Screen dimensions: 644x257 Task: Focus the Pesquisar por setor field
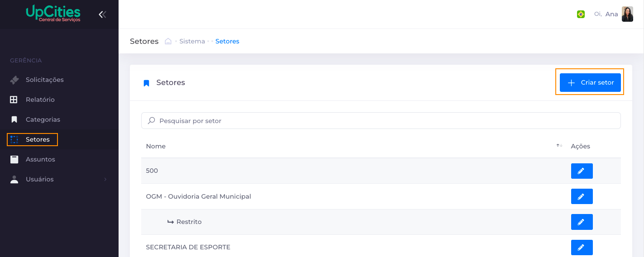click(381, 121)
